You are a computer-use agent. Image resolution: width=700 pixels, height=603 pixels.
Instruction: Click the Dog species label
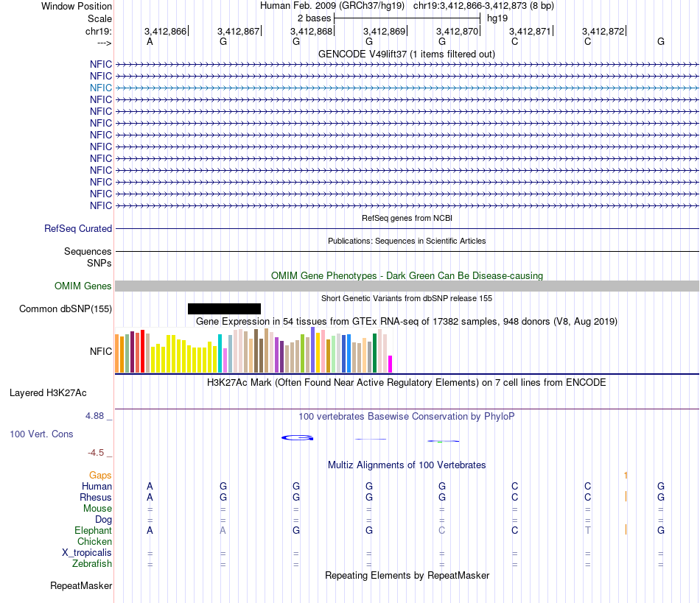[103, 519]
